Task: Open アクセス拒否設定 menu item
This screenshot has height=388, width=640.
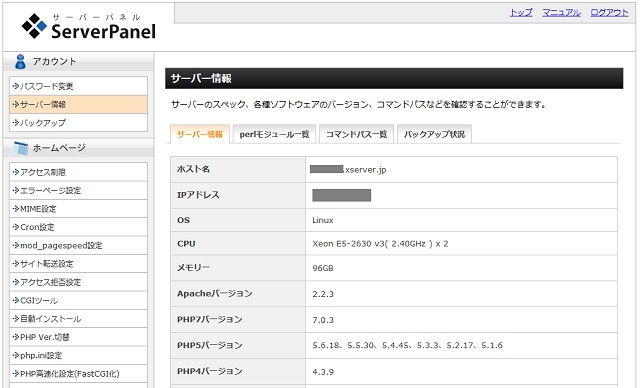Action: (x=78, y=282)
